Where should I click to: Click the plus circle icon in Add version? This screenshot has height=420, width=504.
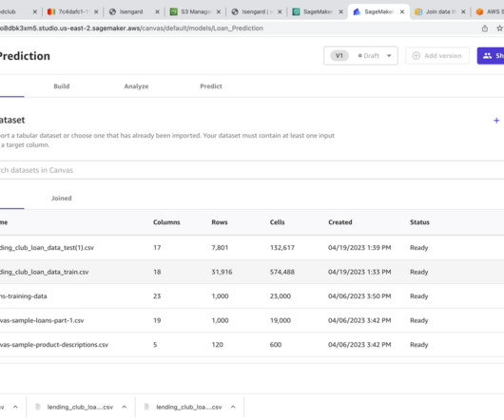(416, 56)
